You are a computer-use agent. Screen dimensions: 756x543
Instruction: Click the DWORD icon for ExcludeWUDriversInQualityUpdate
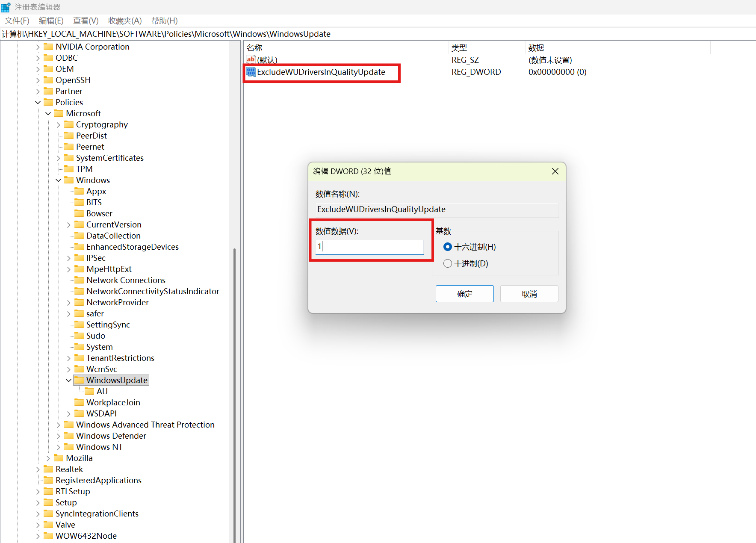tap(251, 72)
